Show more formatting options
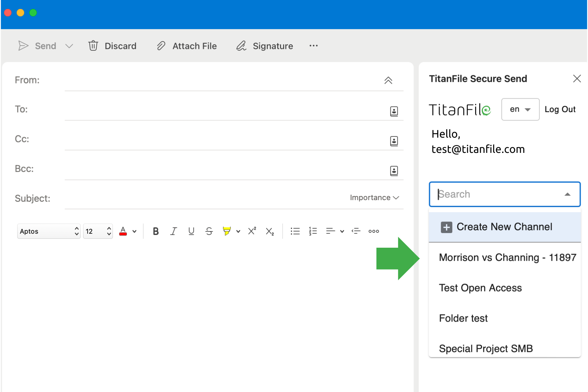Viewport: 588px width, 392px height. pyautogui.click(x=374, y=231)
